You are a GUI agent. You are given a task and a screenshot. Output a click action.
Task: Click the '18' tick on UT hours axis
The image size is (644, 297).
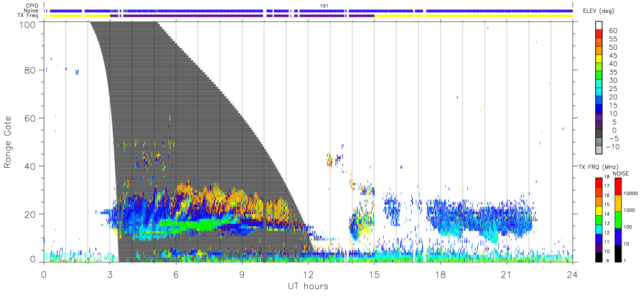tap(441, 274)
